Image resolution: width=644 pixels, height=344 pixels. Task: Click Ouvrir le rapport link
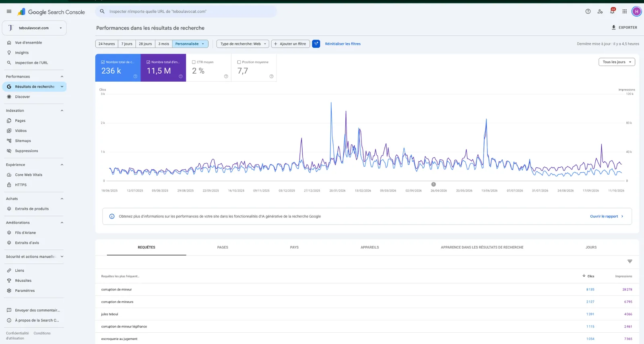pos(607,216)
